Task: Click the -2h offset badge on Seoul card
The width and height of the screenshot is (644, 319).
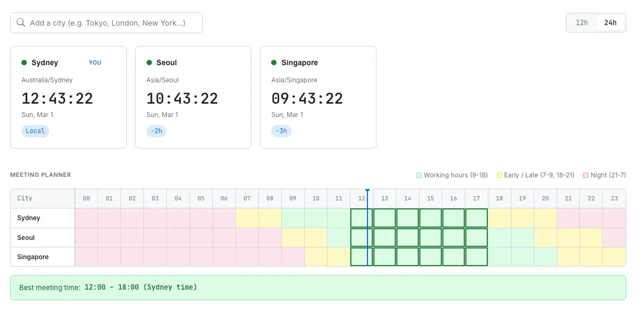Action: point(156,131)
